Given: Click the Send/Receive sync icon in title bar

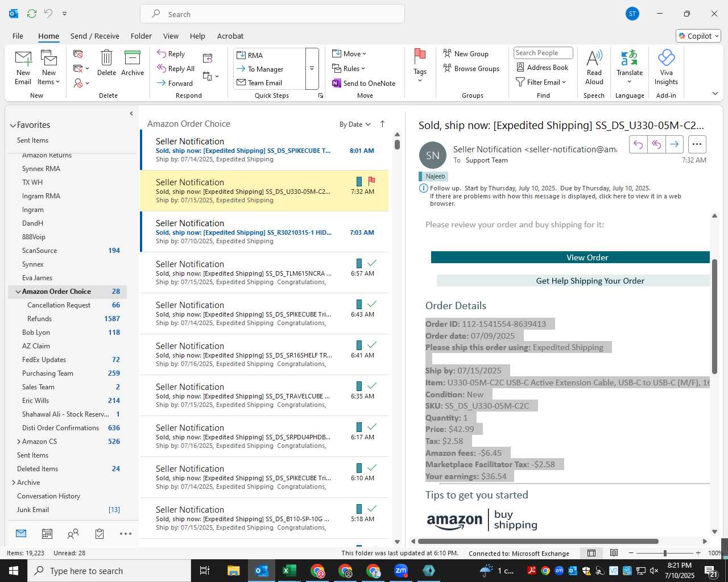Looking at the screenshot, I should click(32, 13).
